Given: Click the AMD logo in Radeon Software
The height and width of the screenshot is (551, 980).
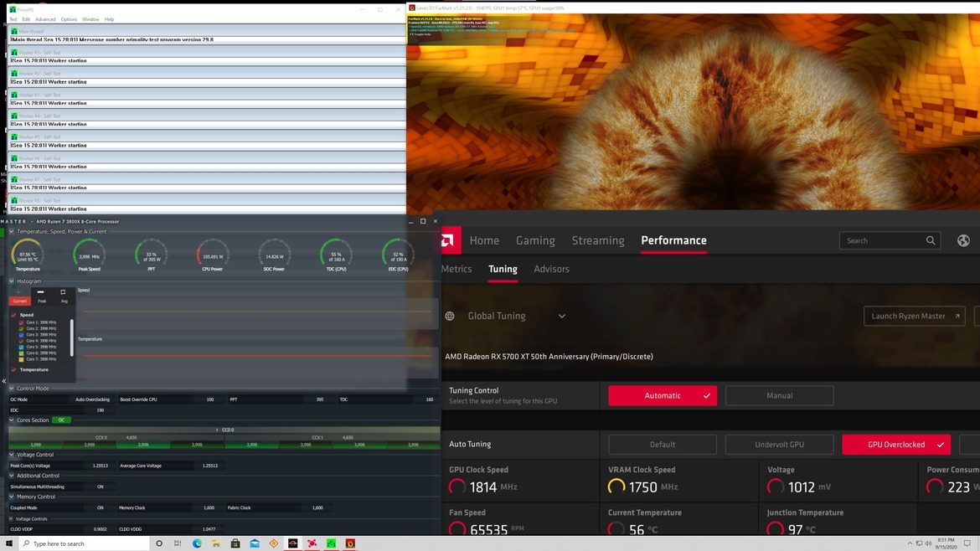Looking at the screenshot, I should coord(449,240).
